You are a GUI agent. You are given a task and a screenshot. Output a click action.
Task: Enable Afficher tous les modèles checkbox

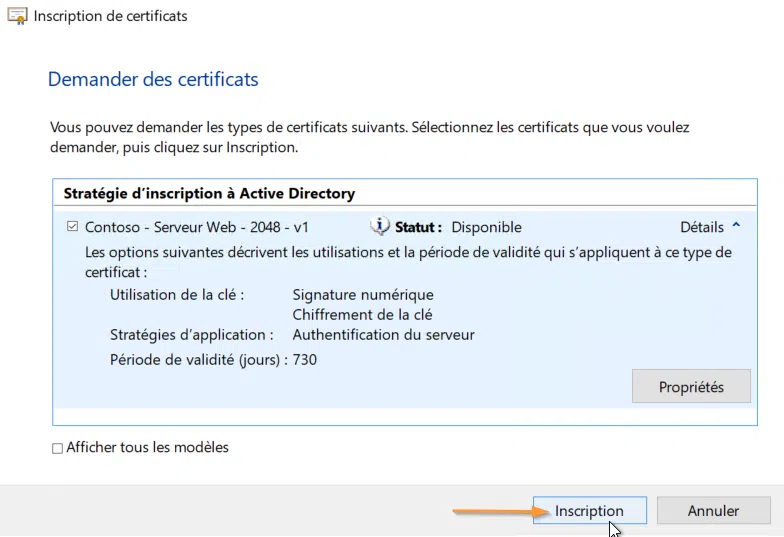[x=57, y=448]
